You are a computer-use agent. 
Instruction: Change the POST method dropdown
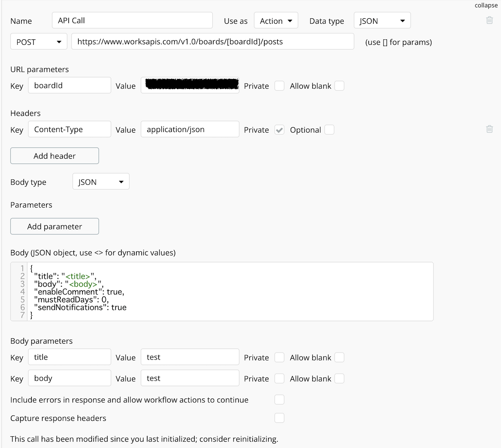click(x=39, y=42)
